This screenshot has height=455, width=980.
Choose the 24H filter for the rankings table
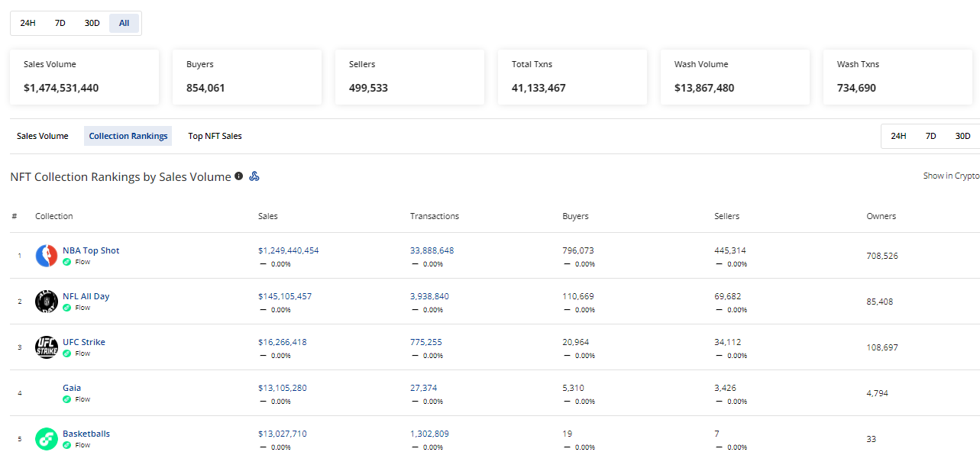[898, 136]
